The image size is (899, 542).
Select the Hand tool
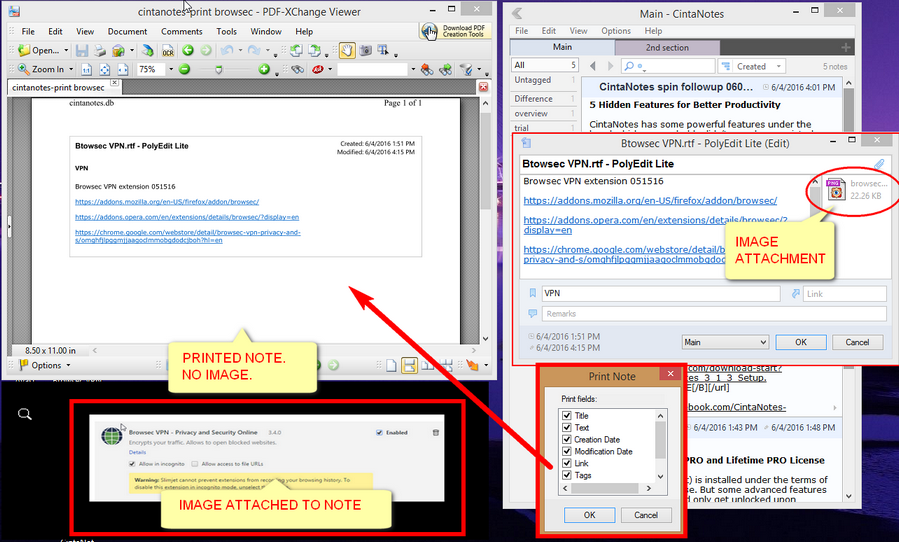coord(347,50)
